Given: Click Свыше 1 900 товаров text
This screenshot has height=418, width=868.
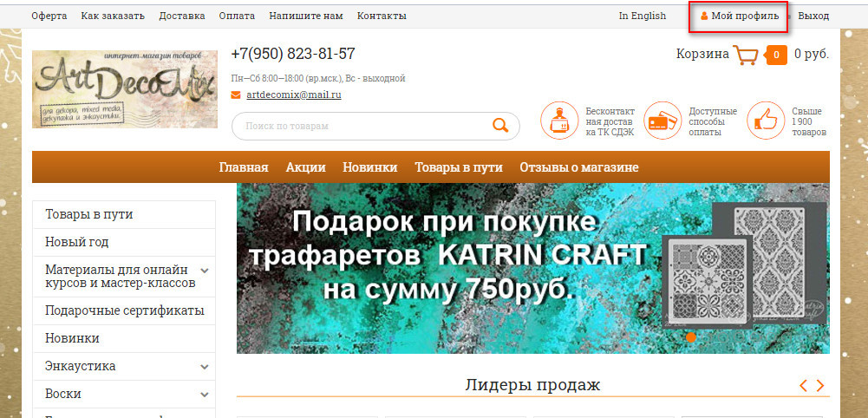Looking at the screenshot, I should (x=809, y=121).
